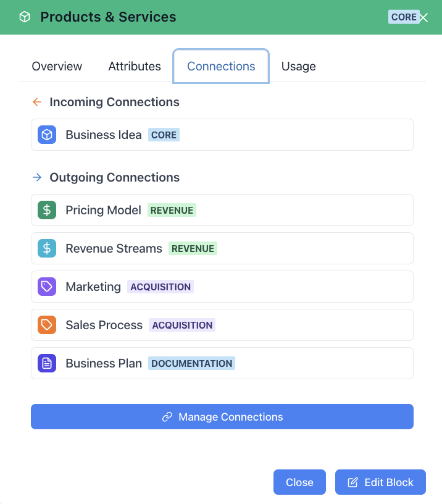The height and width of the screenshot is (504, 442).
Task: Click the cube icon beside Products & Services
Action: click(25, 17)
